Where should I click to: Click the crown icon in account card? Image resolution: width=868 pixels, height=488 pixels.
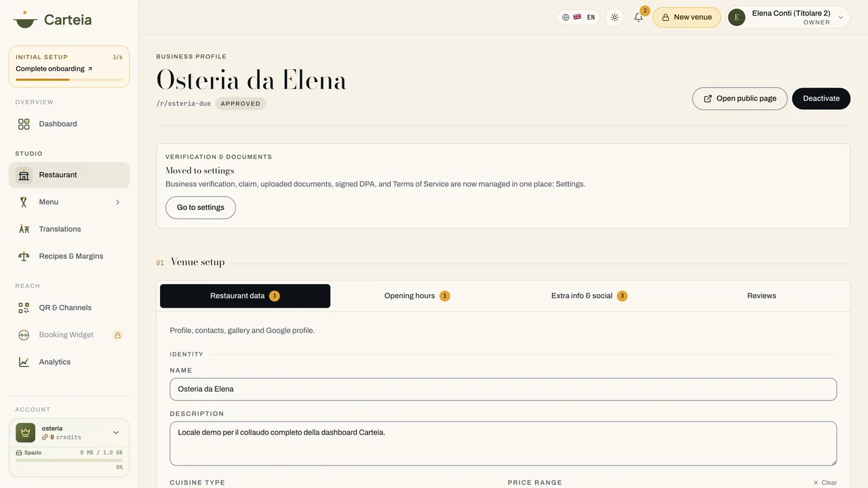[25, 432]
